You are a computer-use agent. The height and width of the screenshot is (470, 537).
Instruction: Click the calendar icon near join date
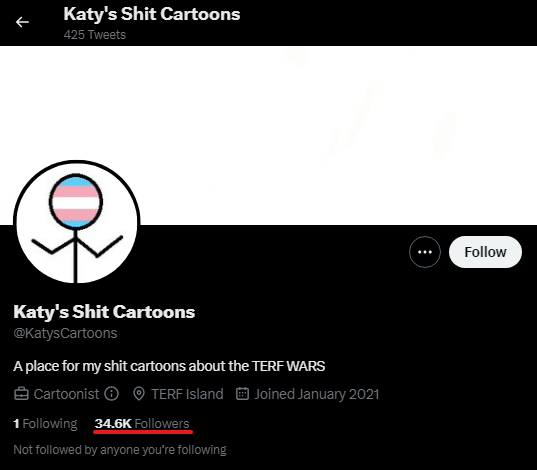pyautogui.click(x=242, y=394)
